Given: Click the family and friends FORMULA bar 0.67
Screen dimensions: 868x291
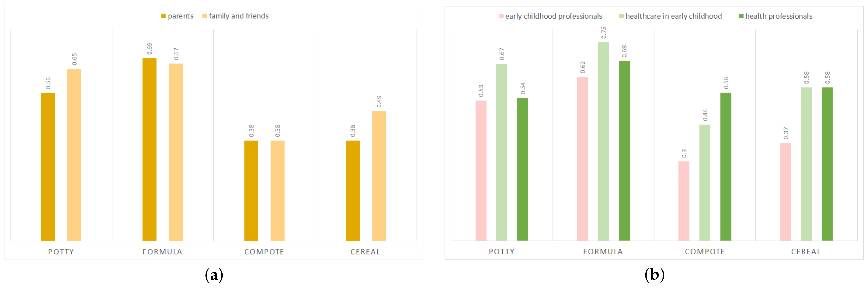Looking at the screenshot, I should (x=176, y=152).
